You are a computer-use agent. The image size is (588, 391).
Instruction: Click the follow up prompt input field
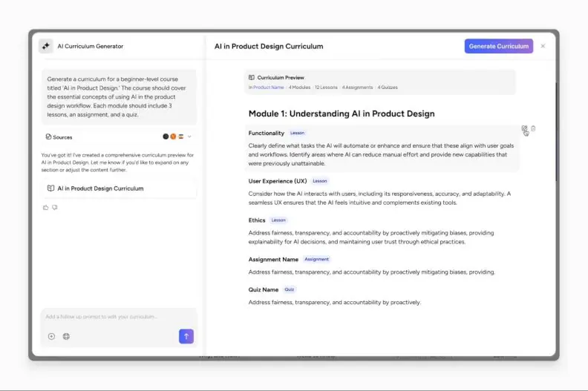pyautogui.click(x=119, y=317)
